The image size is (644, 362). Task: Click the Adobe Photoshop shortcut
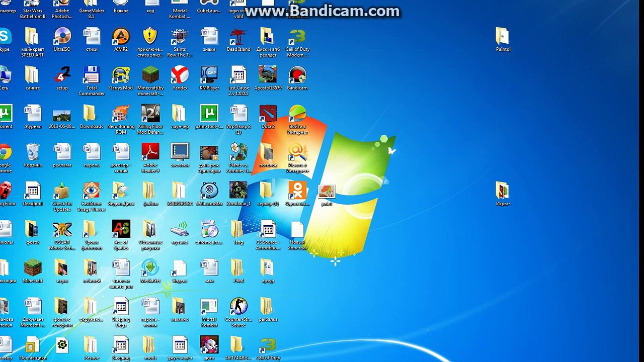62,10
